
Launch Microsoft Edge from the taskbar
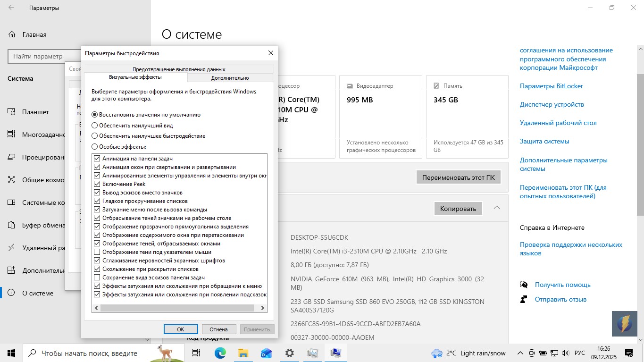(220, 353)
